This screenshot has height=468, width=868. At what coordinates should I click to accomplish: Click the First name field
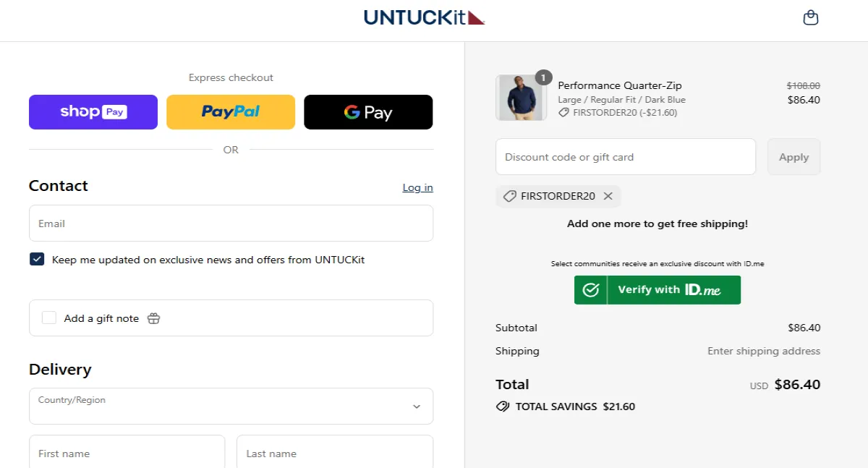(127, 453)
